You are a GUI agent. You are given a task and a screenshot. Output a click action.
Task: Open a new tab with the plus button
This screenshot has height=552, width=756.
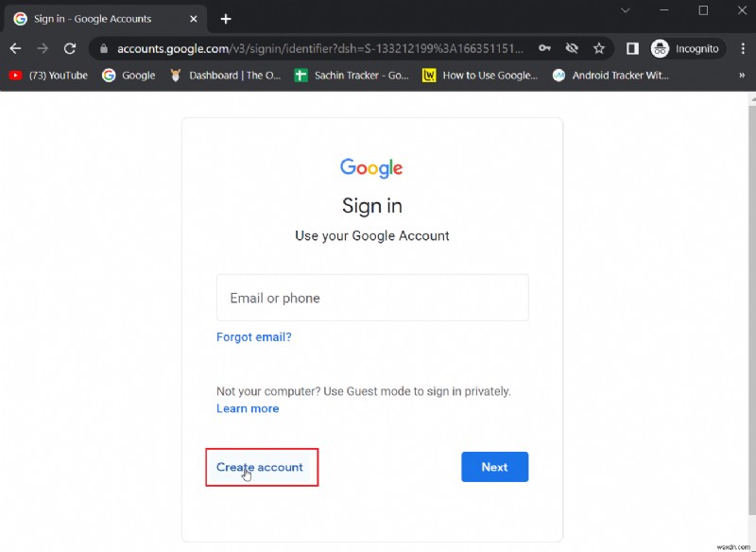pyautogui.click(x=225, y=18)
